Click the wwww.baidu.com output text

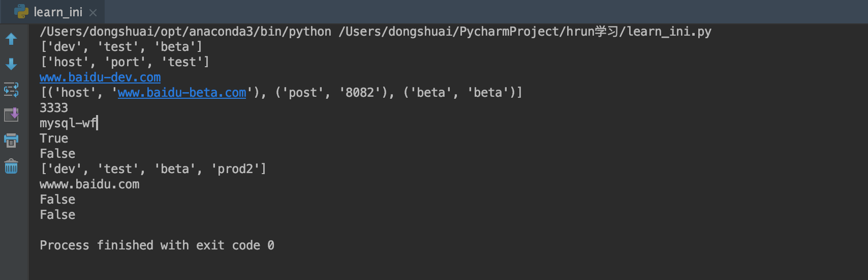89,184
